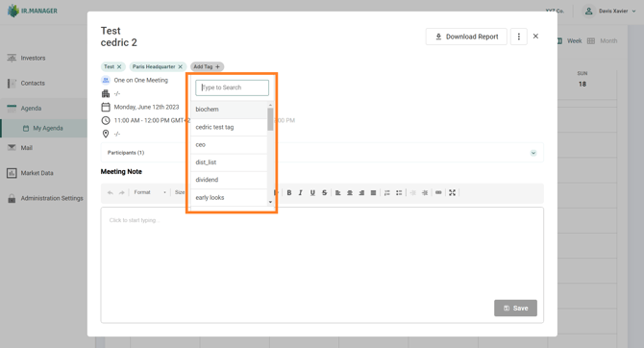Close the meeting dialog with the X
644x348 pixels.
point(535,37)
